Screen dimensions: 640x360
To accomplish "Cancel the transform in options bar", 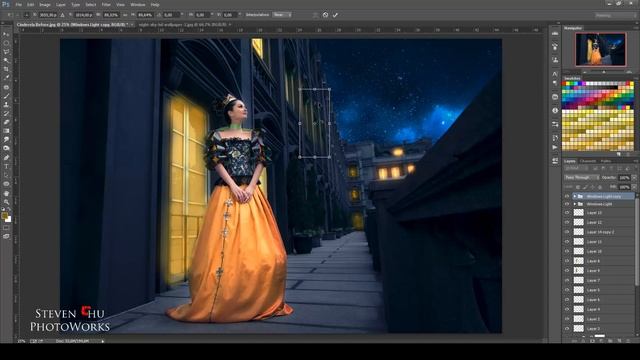I will click(x=325, y=15).
